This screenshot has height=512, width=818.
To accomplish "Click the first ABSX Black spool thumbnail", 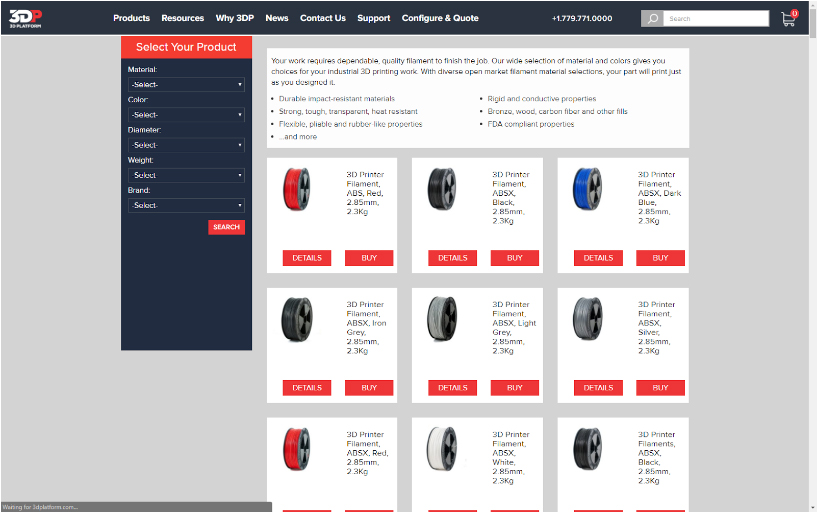I will (442, 189).
